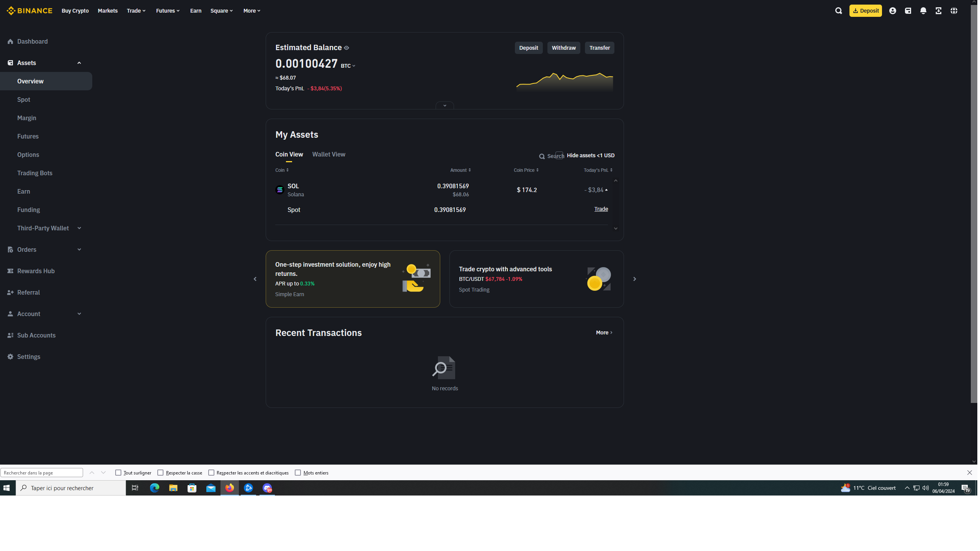
Task: Enable Respecter la casse checkbox
Action: [x=160, y=473]
